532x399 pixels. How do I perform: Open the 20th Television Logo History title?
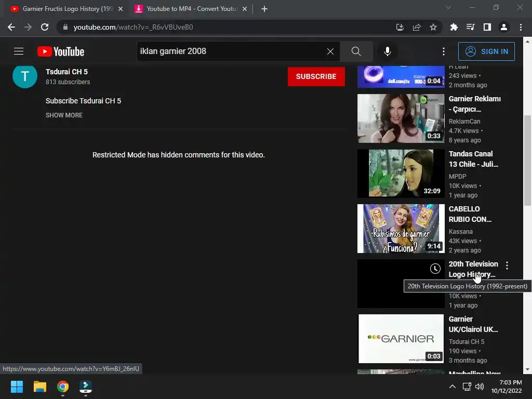[x=473, y=269]
